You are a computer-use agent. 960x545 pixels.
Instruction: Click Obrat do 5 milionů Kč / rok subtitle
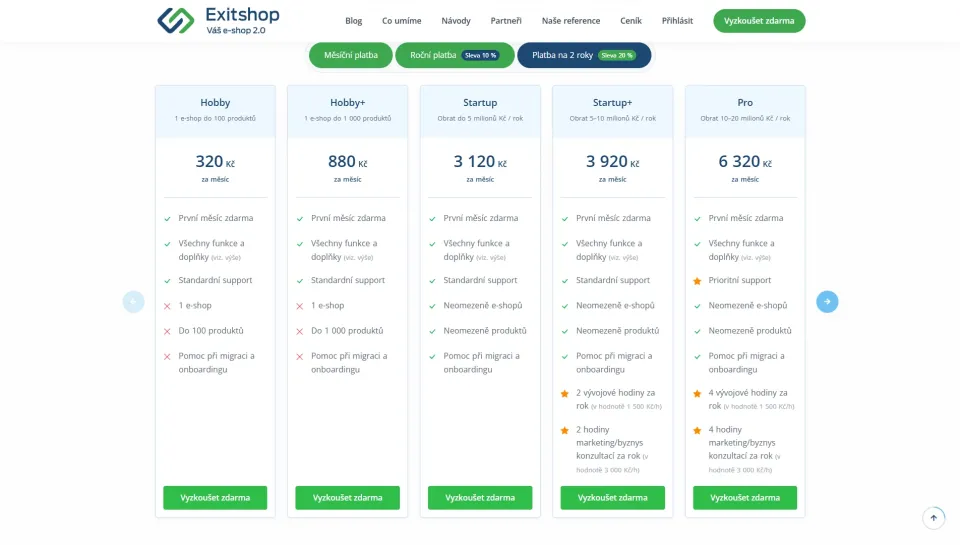click(x=480, y=118)
